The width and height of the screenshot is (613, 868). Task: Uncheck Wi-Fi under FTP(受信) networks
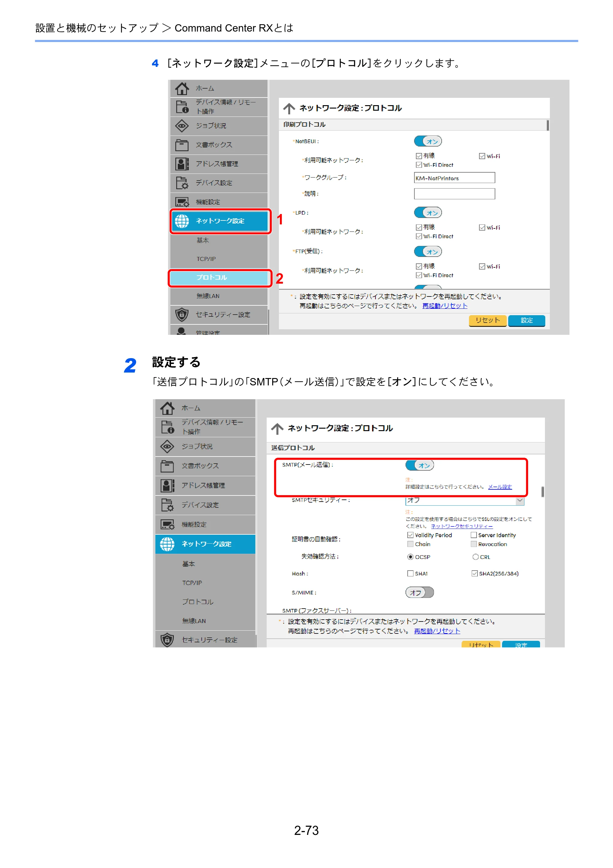(482, 266)
